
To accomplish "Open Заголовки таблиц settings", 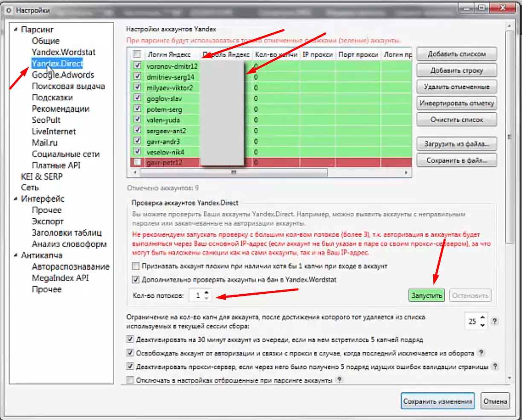I will [67, 233].
